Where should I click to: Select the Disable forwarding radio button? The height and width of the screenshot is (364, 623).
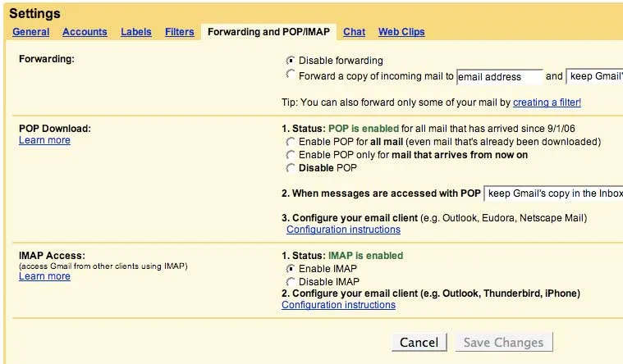tap(290, 61)
